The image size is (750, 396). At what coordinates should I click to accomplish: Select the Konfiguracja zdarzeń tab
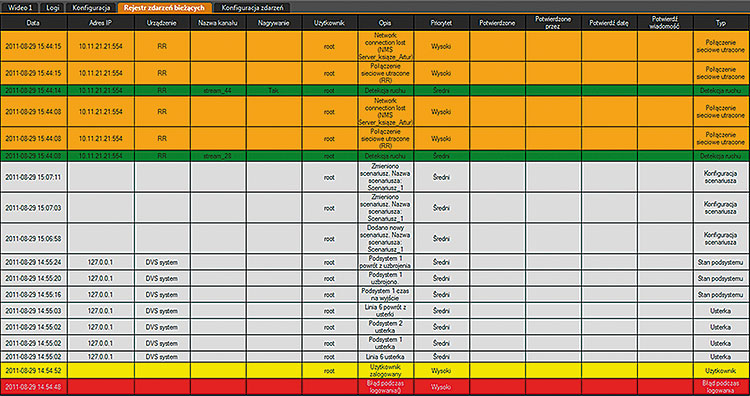252,8
